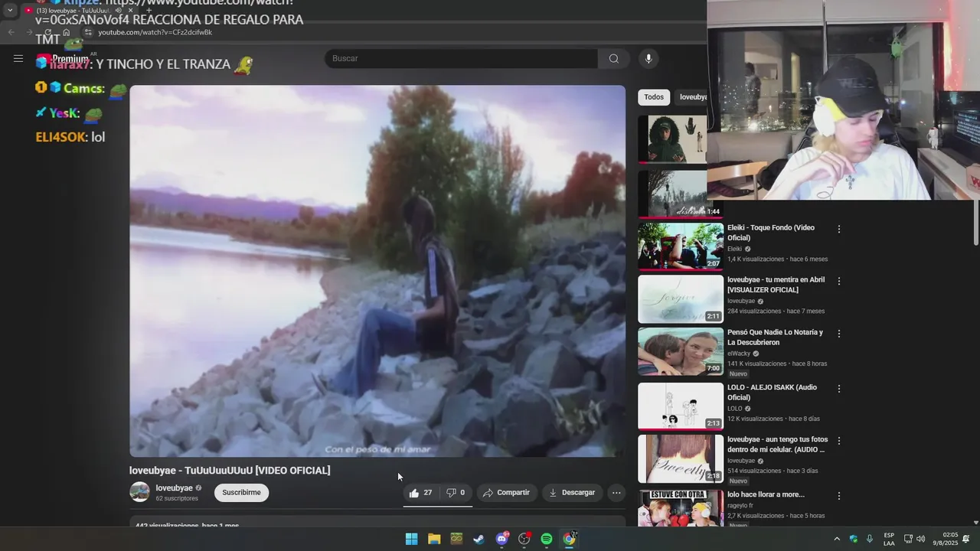Open ESTUVE CON OTRA video thumbnail
Screen dimensions: 980x551
681,508
